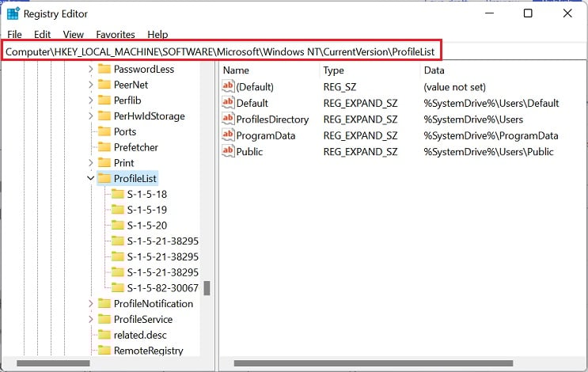Click the tree pane horizontal scrollbar thumb
This screenshot has height=372, width=588.
[53, 363]
